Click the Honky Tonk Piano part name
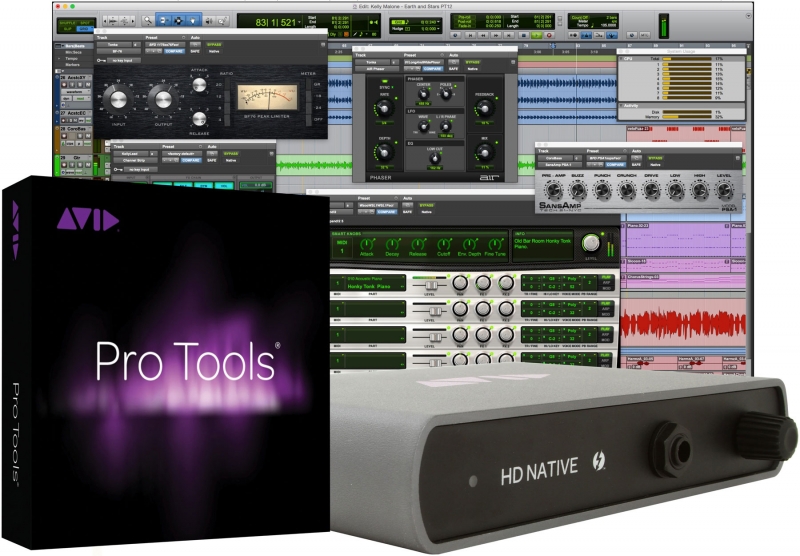 (x=368, y=287)
